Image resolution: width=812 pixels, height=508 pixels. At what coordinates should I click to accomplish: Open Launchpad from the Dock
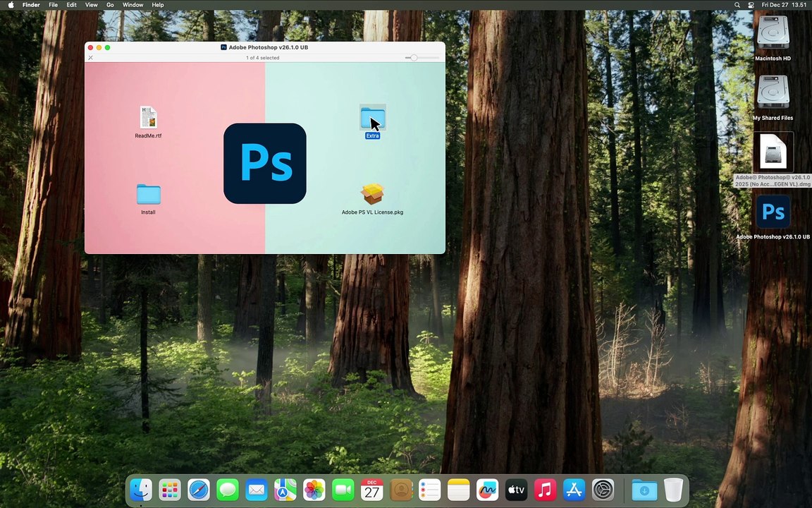point(170,490)
